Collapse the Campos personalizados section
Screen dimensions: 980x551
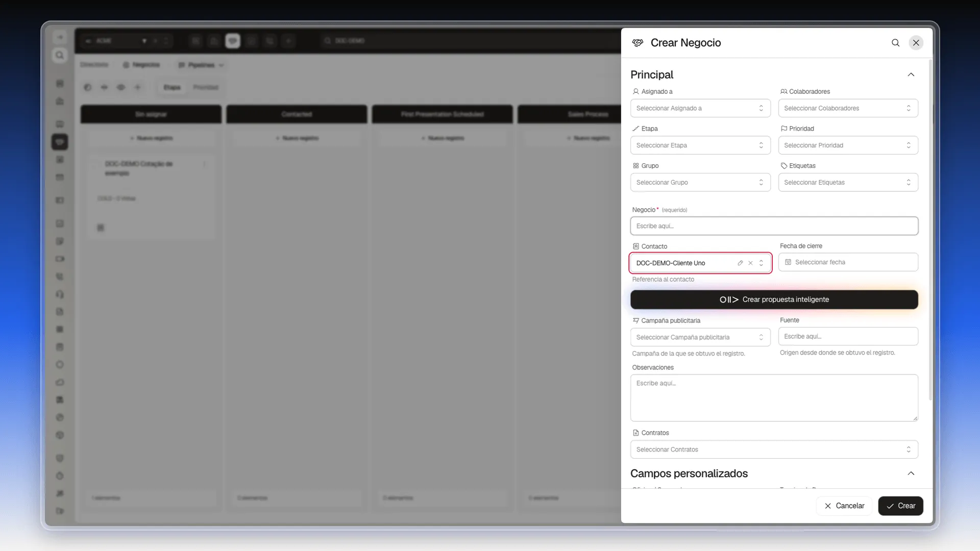pyautogui.click(x=911, y=473)
